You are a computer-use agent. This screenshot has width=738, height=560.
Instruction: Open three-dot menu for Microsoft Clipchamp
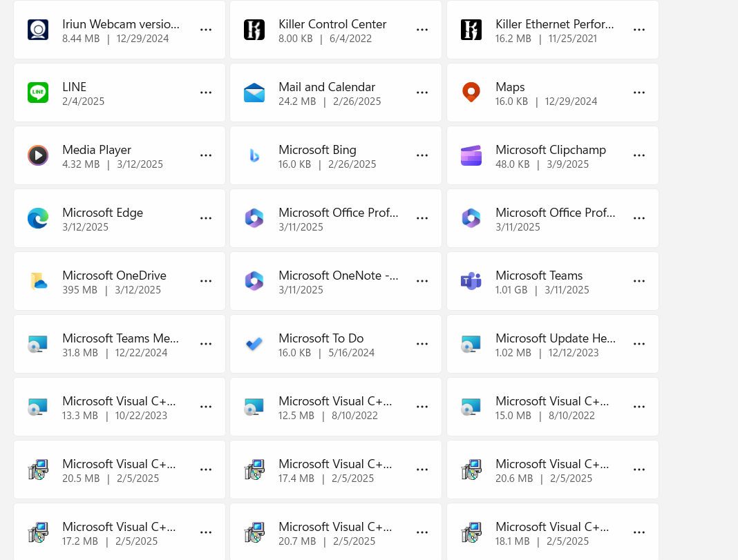coord(639,155)
